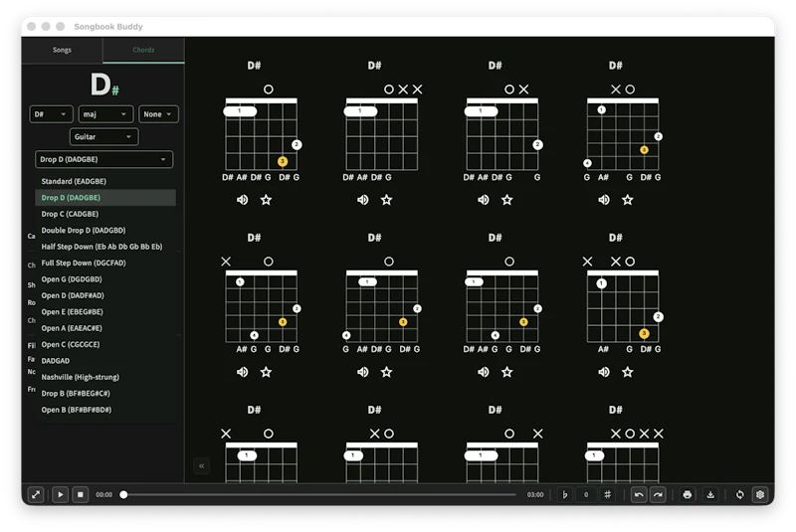Choose Open C (CGCGCE) tuning
The image size is (796, 532).
[x=105, y=344]
